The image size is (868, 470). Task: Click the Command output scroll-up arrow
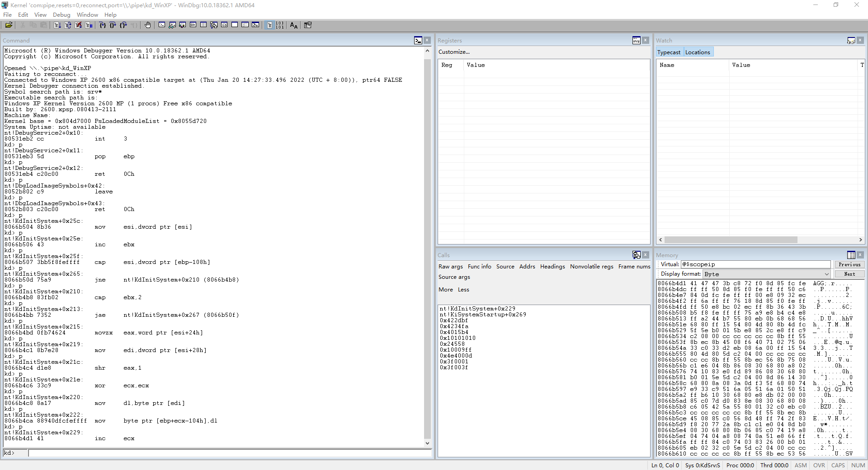click(x=428, y=51)
